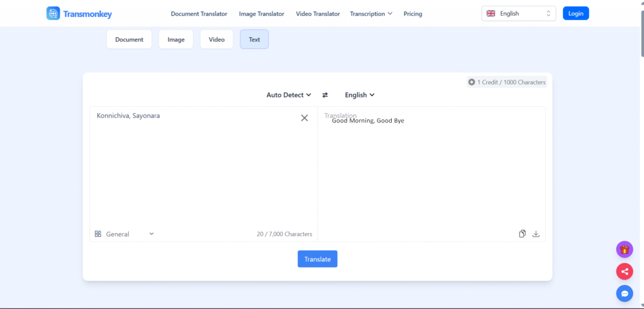The width and height of the screenshot is (644, 309).
Task: Go to the Pricing page
Action: pyautogui.click(x=413, y=14)
